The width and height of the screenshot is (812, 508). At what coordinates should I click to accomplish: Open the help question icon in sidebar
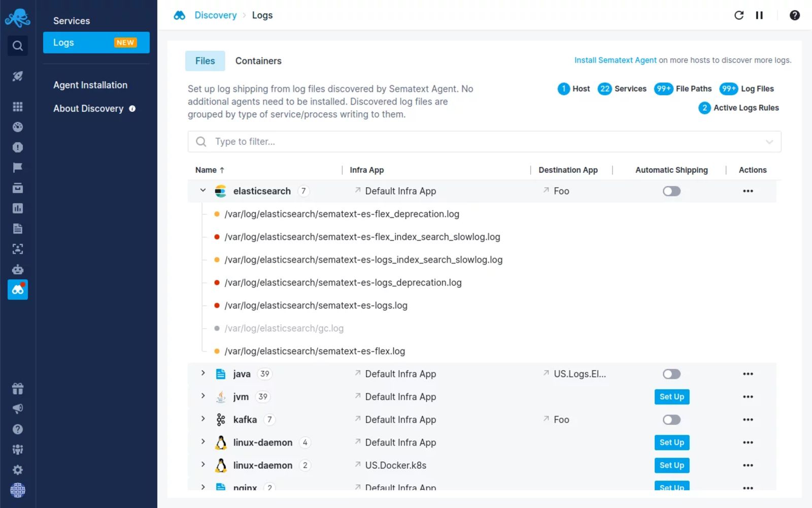tap(18, 429)
